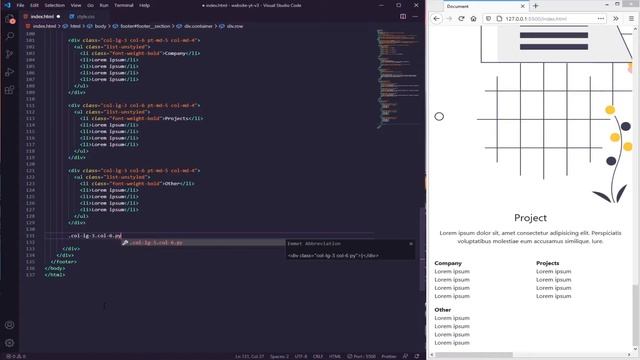Image resolution: width=640 pixels, height=360 pixels.
Task: Open the editor More Actions ellipsis
Action: 415,16
